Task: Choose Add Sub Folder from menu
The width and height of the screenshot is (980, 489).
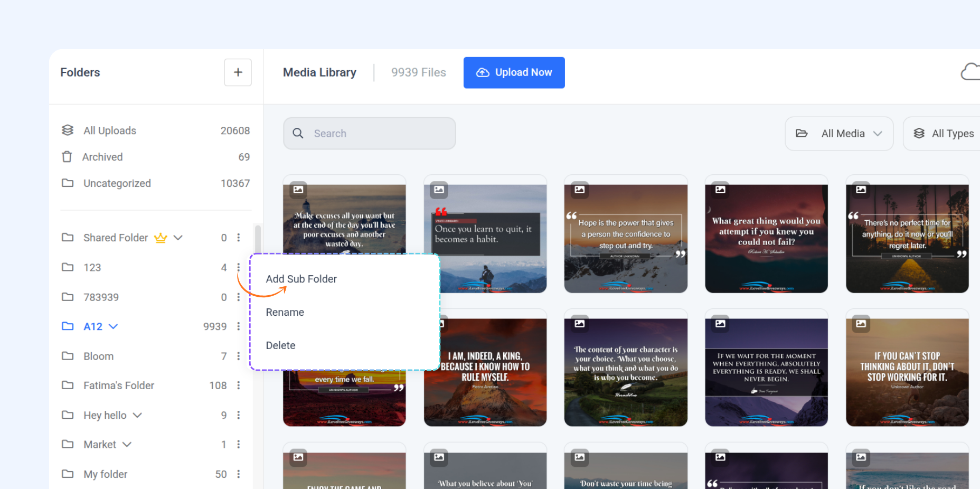Action: (301, 279)
